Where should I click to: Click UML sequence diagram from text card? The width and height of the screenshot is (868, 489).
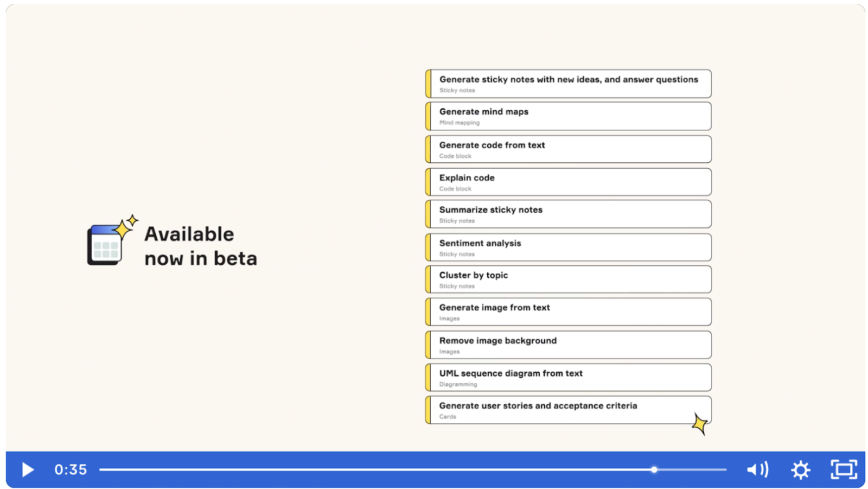[569, 377]
